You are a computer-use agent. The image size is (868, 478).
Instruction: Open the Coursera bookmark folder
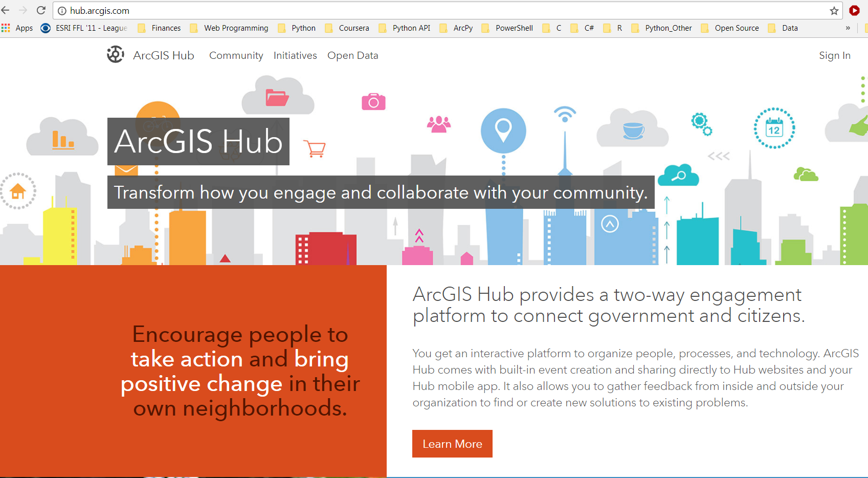pos(347,28)
